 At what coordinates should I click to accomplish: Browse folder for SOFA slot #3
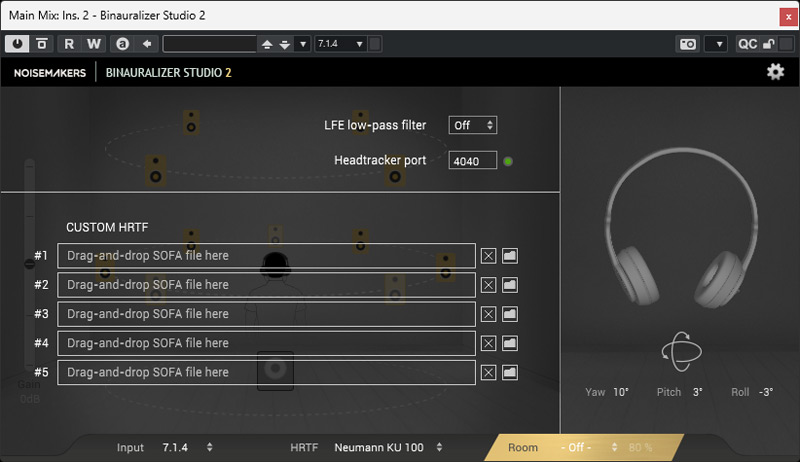click(x=510, y=314)
